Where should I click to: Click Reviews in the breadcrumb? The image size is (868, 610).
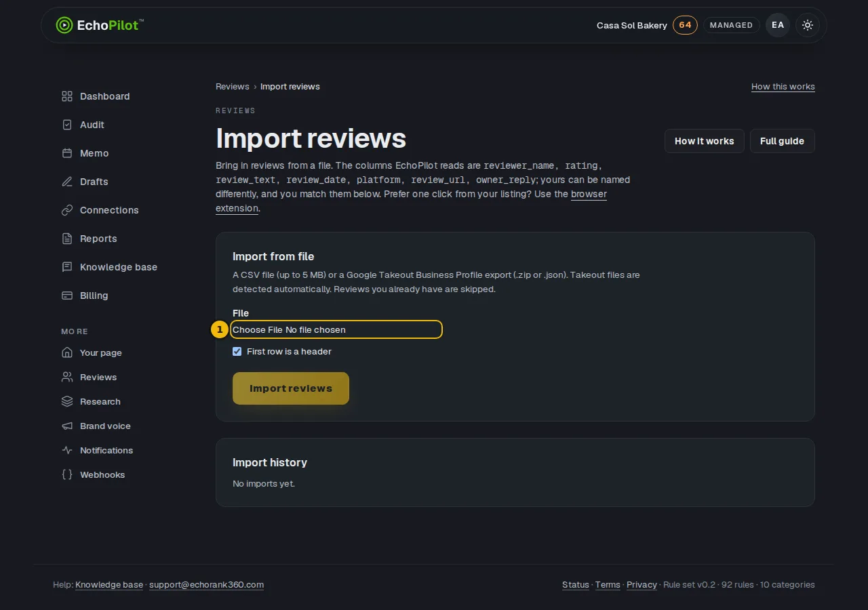tap(233, 87)
